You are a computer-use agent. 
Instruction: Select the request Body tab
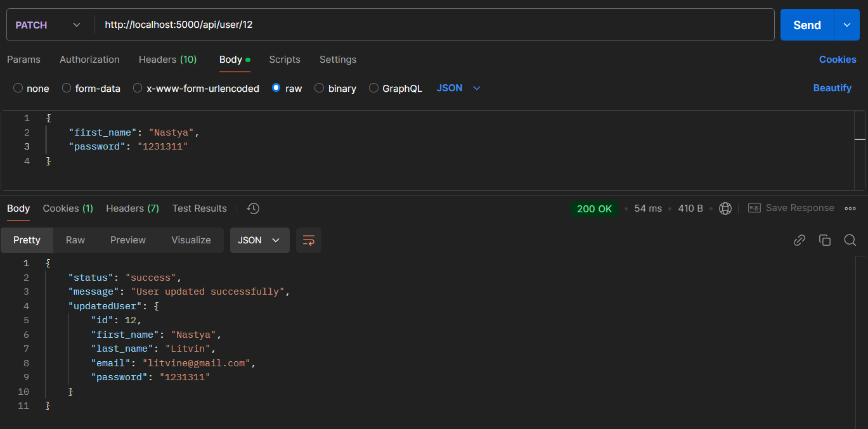234,60
